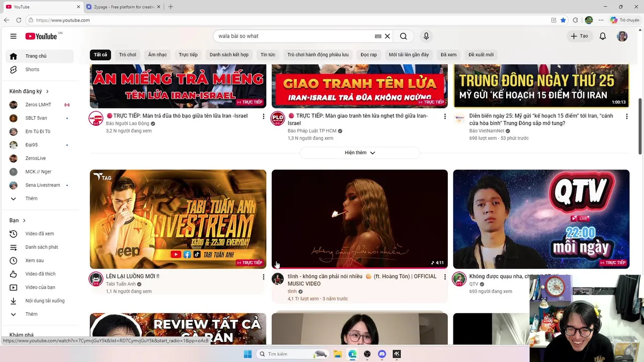
Task: Open the on-screen keyboard icon in search
Action: pos(378,36)
